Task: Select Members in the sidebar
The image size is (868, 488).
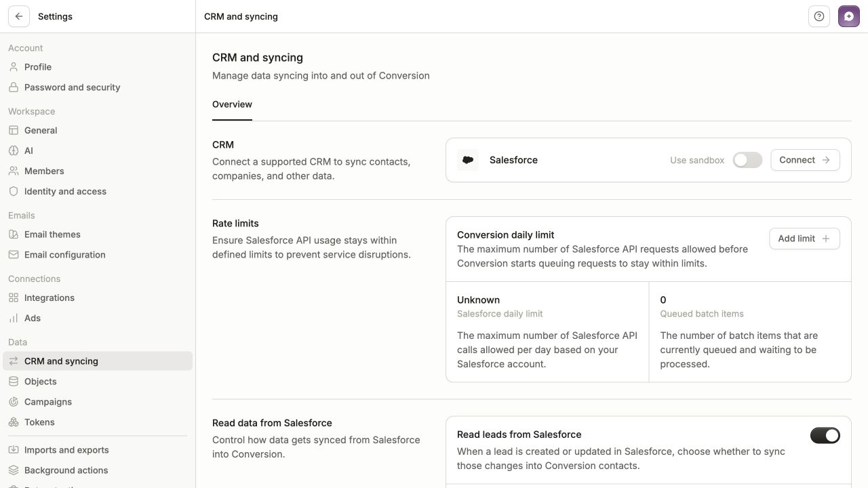Action: [x=98, y=171]
